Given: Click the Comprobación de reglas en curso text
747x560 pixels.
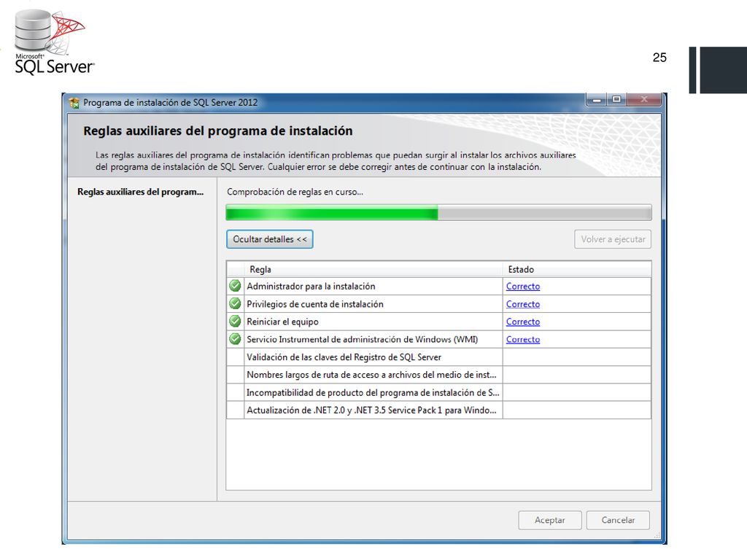Looking at the screenshot, I should [295, 192].
